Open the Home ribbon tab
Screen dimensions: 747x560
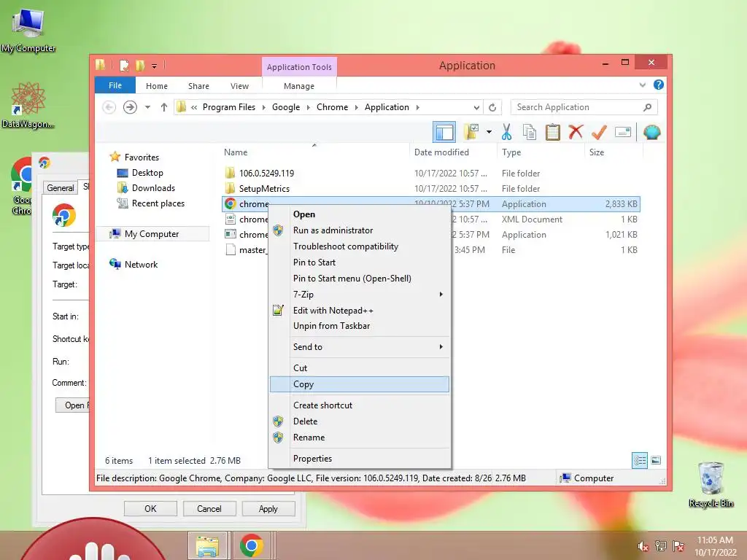coord(157,86)
